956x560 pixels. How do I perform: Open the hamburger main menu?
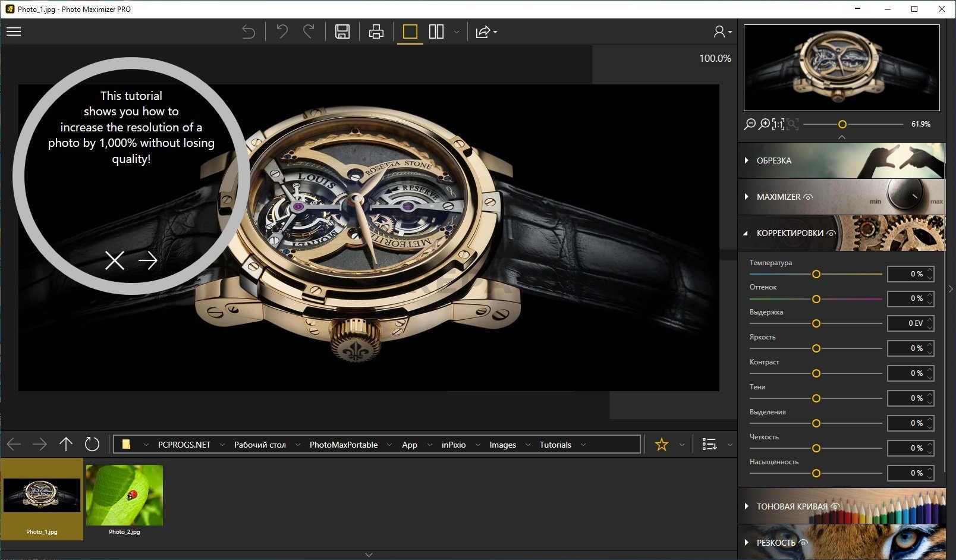(x=14, y=32)
